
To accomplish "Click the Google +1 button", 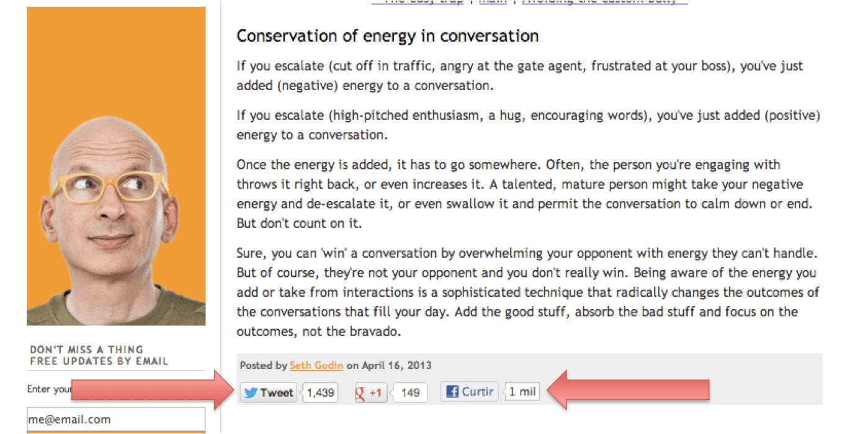I will [x=370, y=392].
